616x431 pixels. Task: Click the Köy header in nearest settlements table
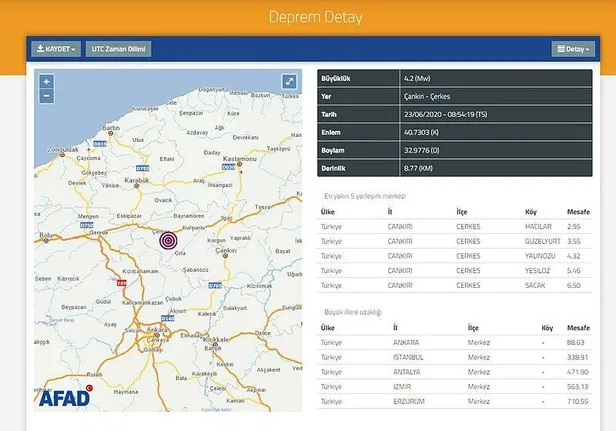(533, 212)
